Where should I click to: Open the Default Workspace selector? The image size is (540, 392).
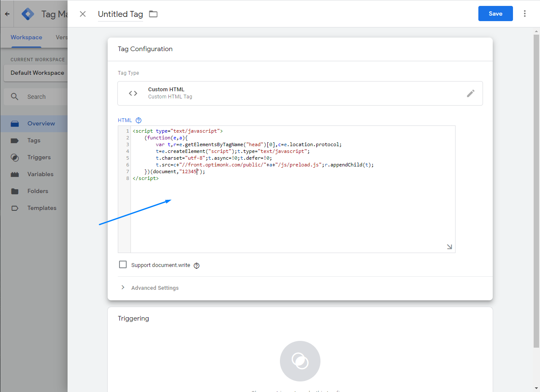(35, 73)
